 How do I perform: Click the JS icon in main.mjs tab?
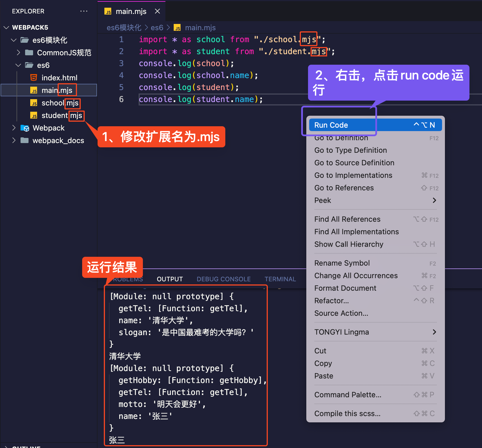[108, 11]
